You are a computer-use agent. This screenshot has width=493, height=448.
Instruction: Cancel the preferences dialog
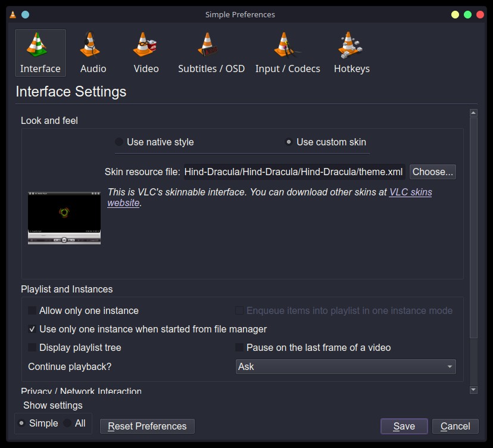click(x=455, y=426)
